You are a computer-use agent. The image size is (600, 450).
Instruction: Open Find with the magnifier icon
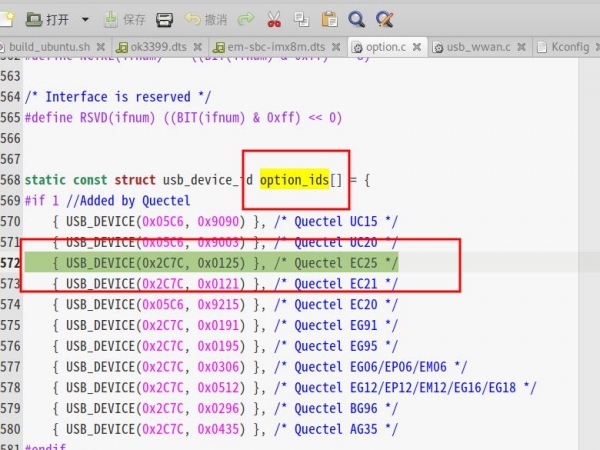(355, 19)
